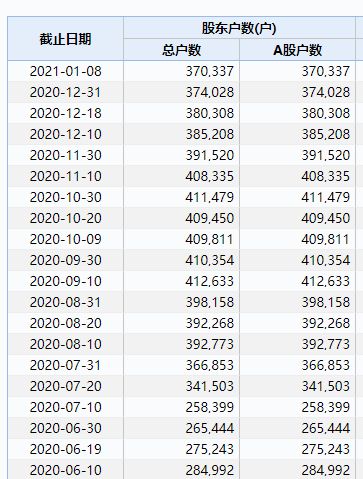Select A股户数 value 412,633
This screenshot has width=363, height=479.
(326, 281)
